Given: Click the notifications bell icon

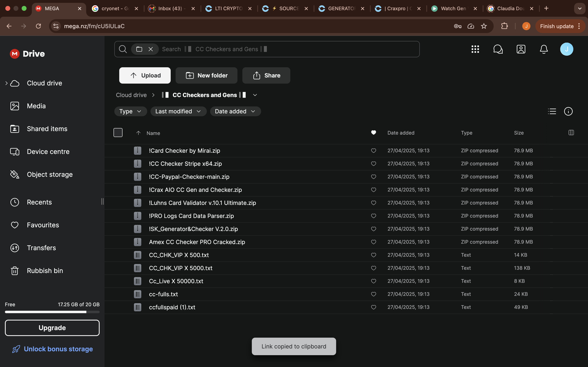Looking at the screenshot, I should pyautogui.click(x=543, y=49).
